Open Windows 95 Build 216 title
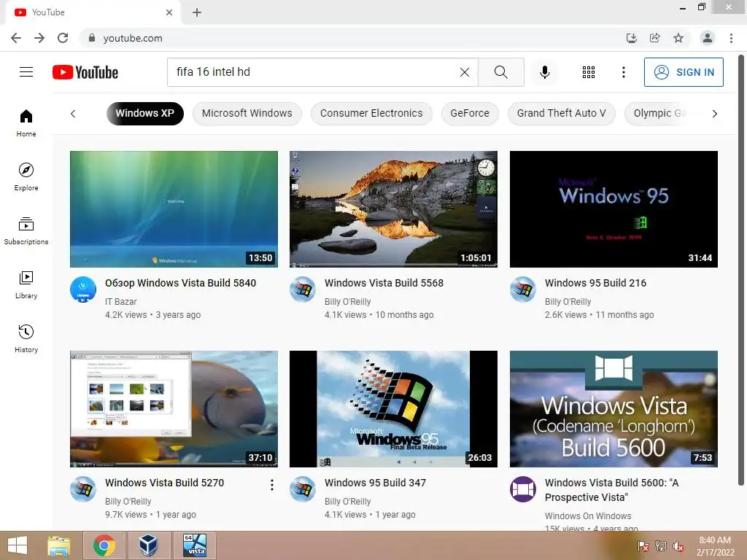This screenshot has height=560, width=747. click(x=595, y=283)
